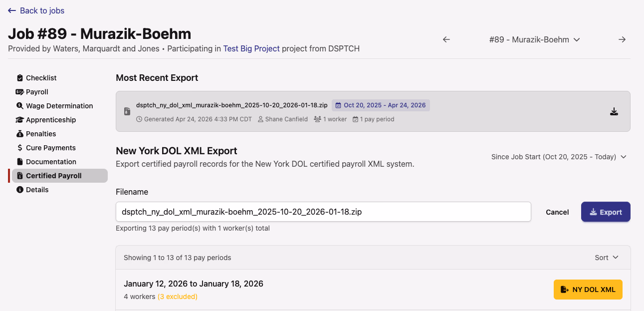
Task: Click Exporting 13 pay period(s) summary text
Action: tap(193, 228)
